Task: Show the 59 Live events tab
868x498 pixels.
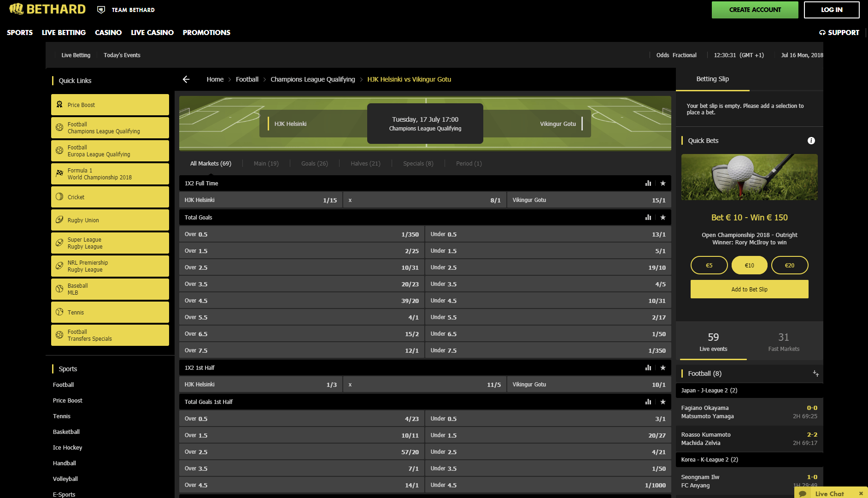Action: click(x=713, y=342)
